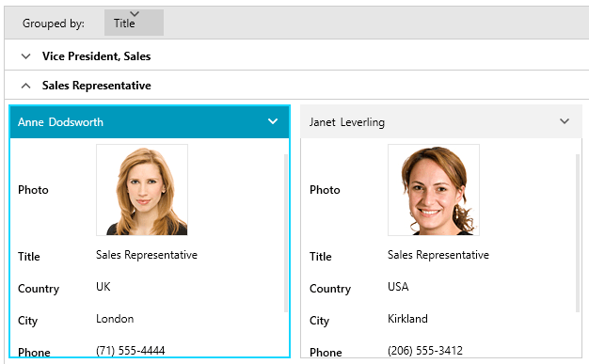
Task: Click the Country label in Anne Dodsworth's card
Action: pyautogui.click(x=39, y=289)
